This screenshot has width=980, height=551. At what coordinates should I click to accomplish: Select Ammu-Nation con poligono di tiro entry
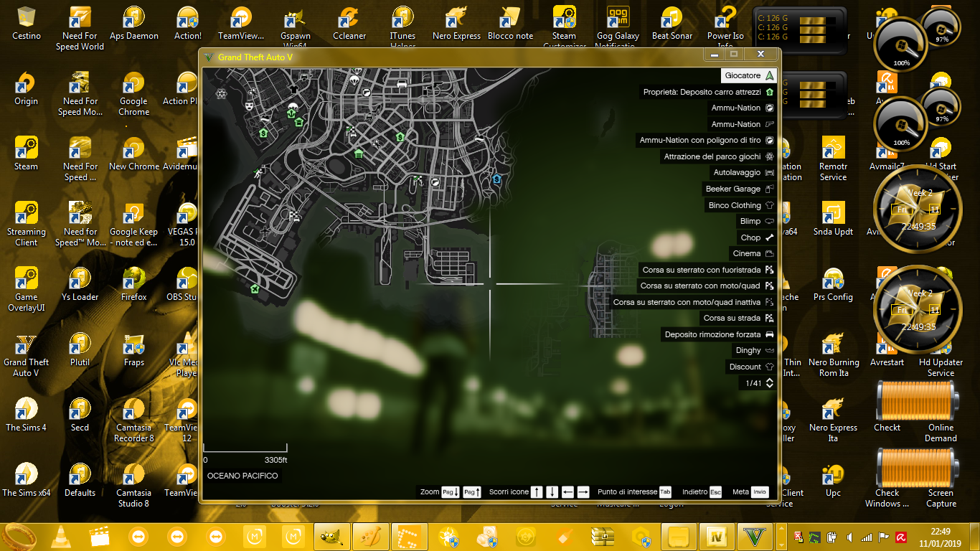click(707, 141)
